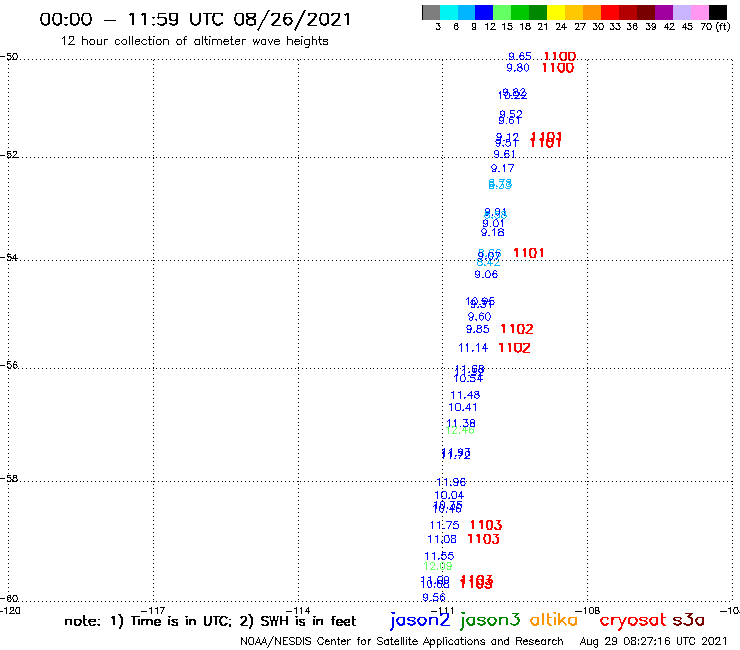This screenshot has width=740, height=650.
Task: Click wave height value 11.48
Action: (x=465, y=396)
